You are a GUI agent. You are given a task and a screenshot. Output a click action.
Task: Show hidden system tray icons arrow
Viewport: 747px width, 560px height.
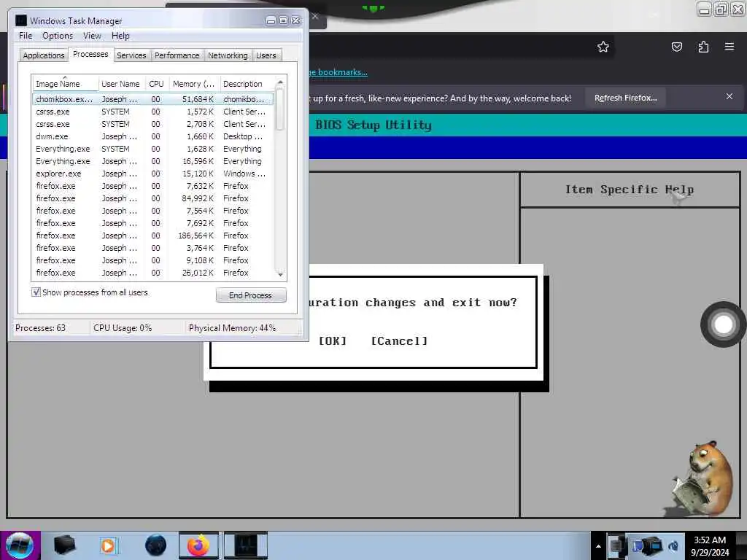pos(598,546)
